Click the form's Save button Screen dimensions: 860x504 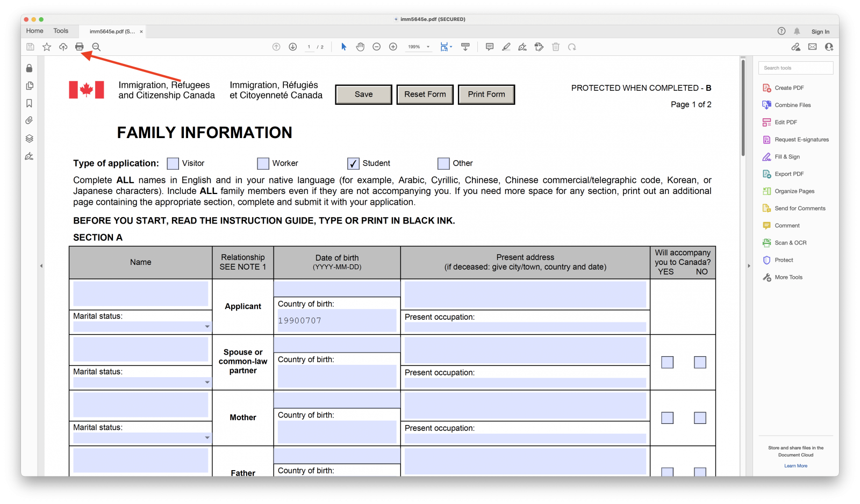[x=364, y=95]
